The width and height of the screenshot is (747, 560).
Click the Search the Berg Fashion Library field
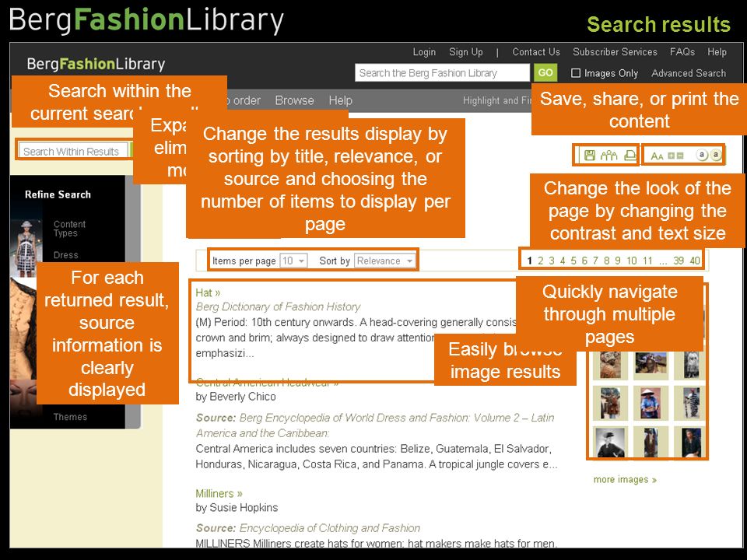442,73
